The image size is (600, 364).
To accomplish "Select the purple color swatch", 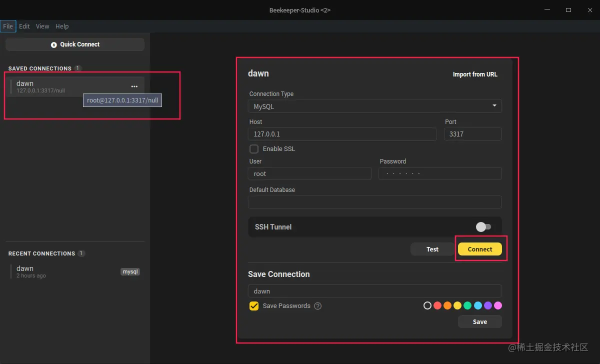I will click(488, 305).
